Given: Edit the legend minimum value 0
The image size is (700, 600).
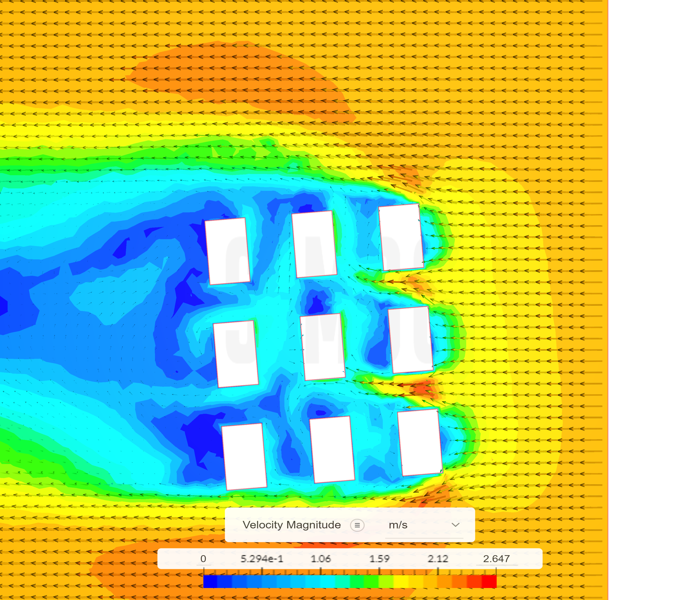Looking at the screenshot, I should [x=203, y=559].
